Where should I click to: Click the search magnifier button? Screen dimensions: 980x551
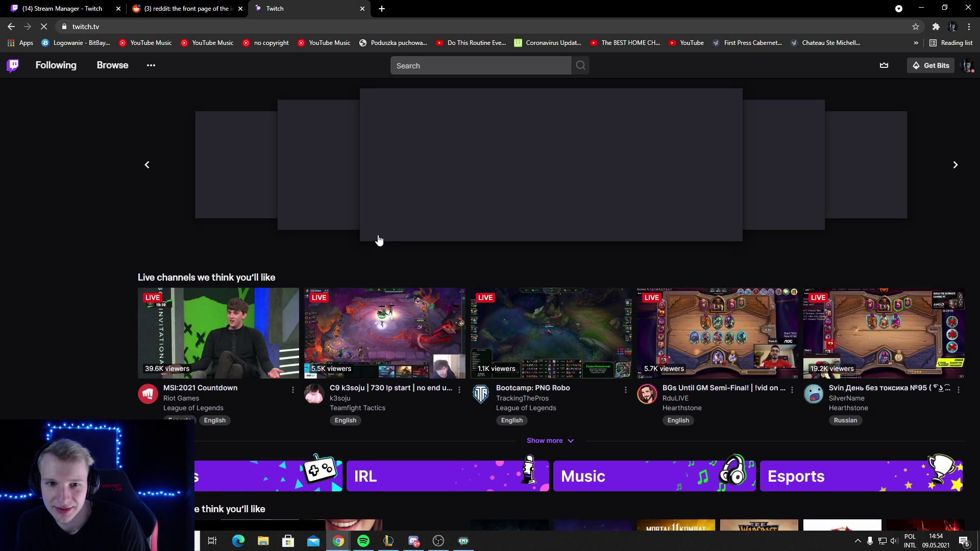(581, 65)
